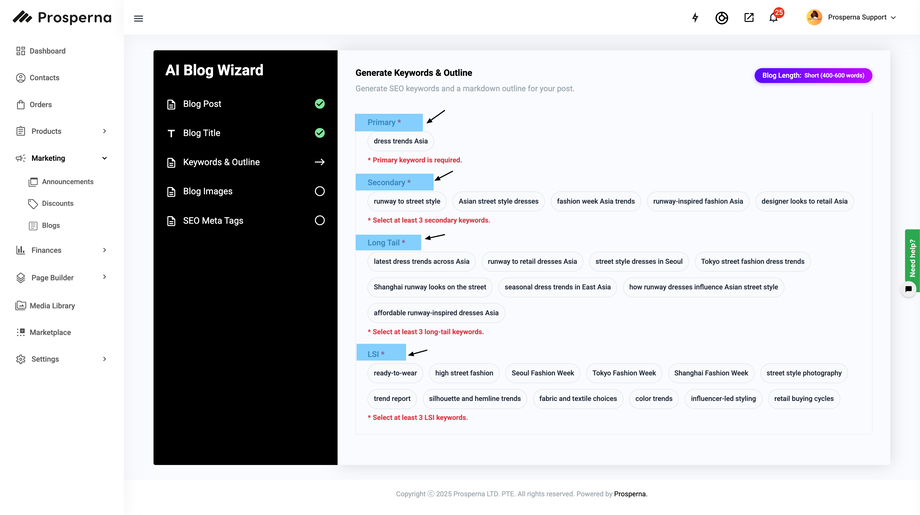Open the notifications bell

[774, 18]
